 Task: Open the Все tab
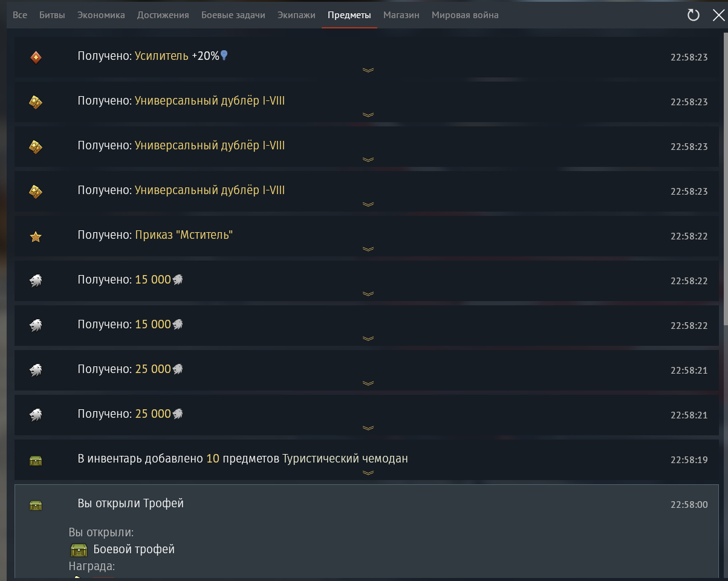pyautogui.click(x=20, y=15)
